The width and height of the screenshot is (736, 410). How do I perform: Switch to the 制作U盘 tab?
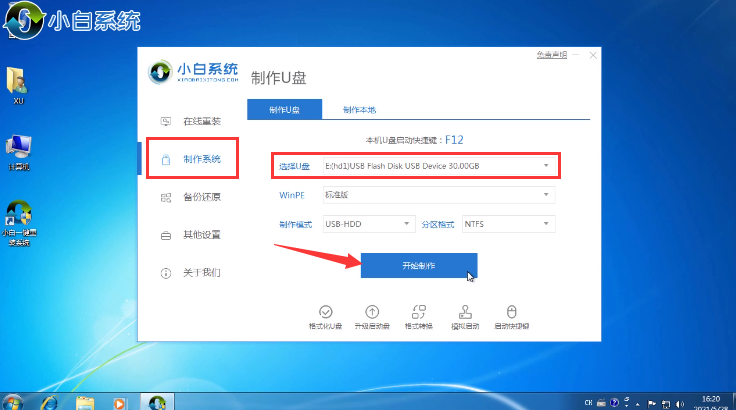(284, 109)
